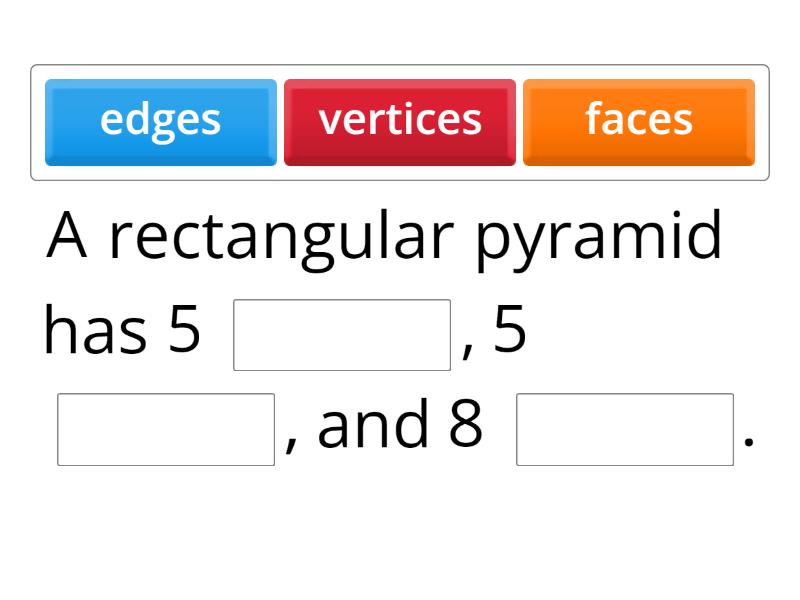The width and height of the screenshot is (800, 600).
Task: Click the word bank's left padding beside "edges"
Action: 38,122
